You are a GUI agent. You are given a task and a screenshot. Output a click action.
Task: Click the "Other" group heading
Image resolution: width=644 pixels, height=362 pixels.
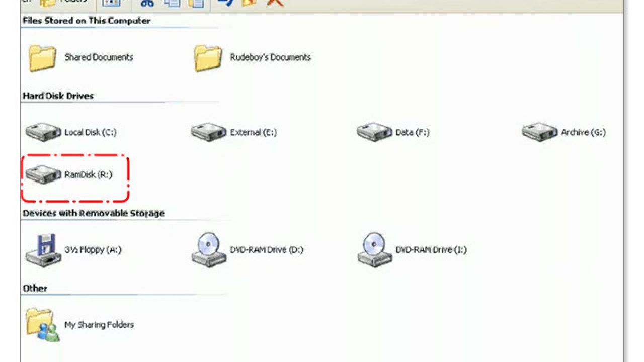click(x=35, y=288)
